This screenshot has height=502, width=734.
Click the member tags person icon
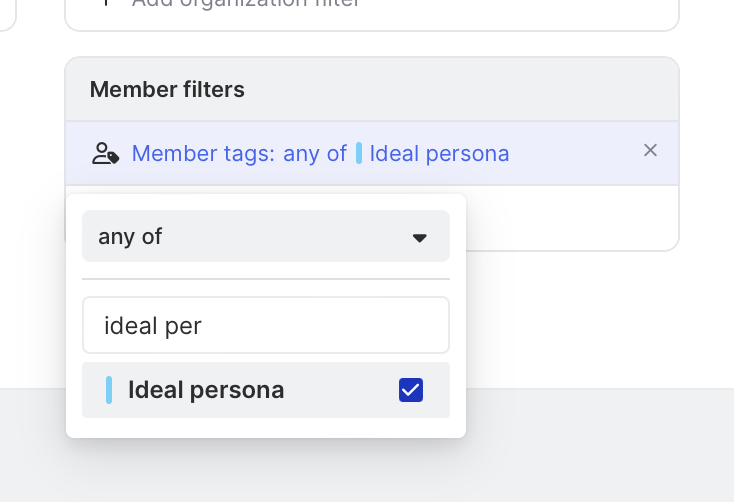[105, 153]
